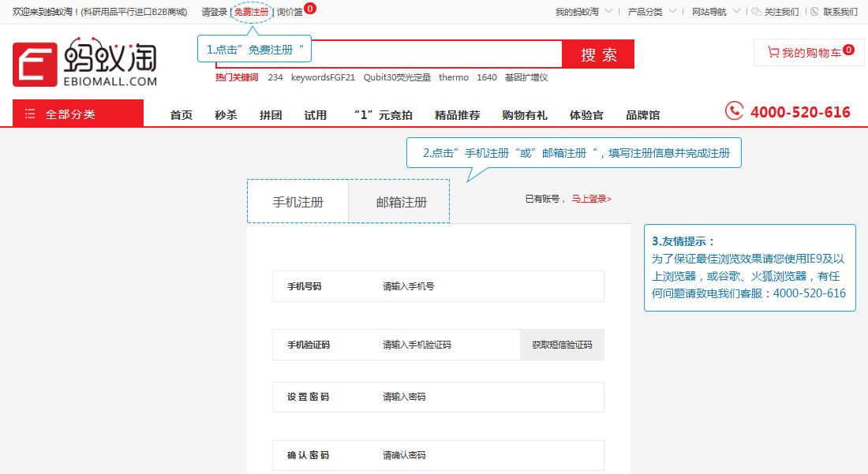Click the 网站导航 top link

(x=709, y=12)
